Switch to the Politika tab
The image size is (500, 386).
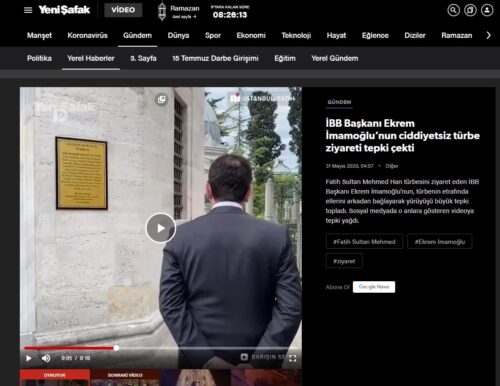click(39, 58)
